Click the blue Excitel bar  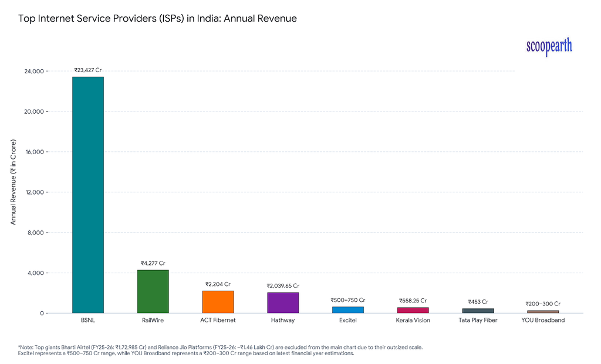[348, 309]
